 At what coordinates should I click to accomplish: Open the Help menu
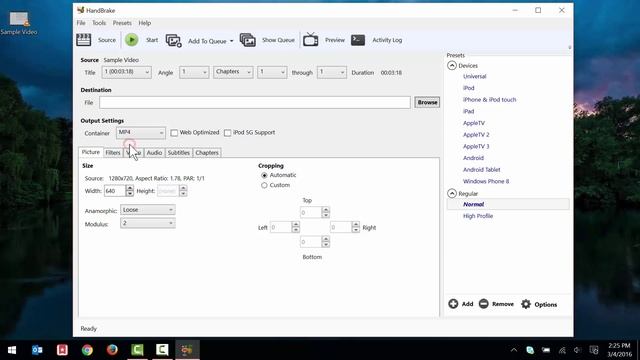point(144,23)
